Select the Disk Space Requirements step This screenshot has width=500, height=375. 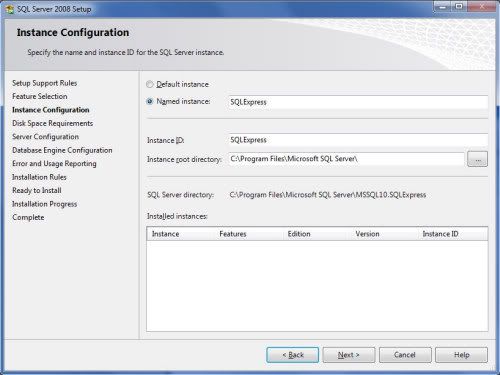pyautogui.click(x=53, y=123)
